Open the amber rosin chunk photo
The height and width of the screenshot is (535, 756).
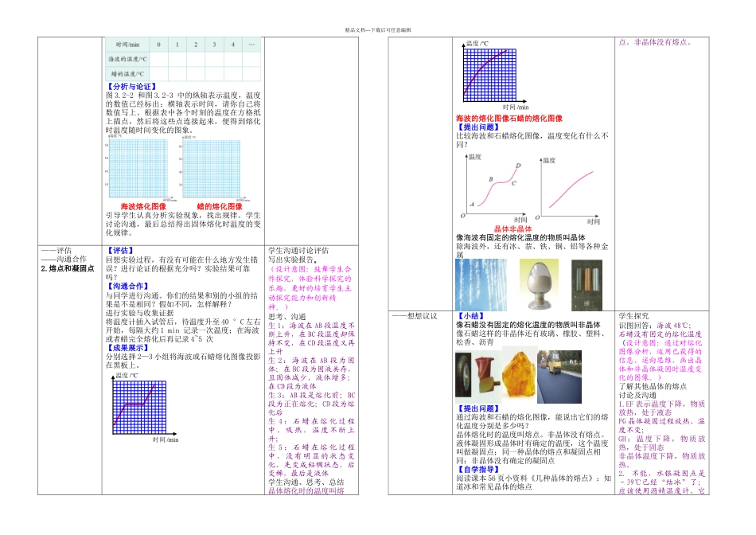(x=518, y=375)
